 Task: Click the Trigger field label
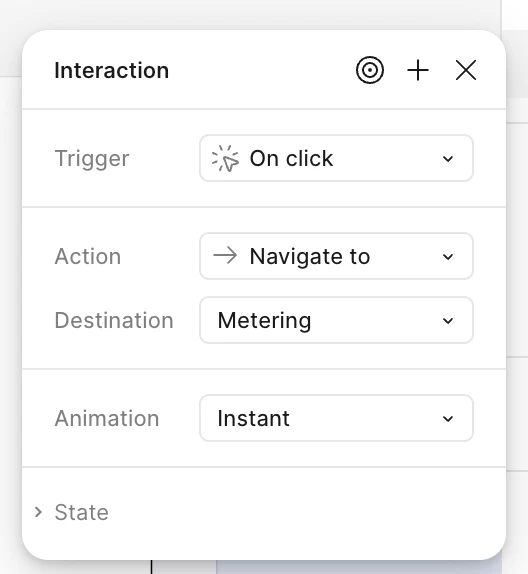pos(92,159)
